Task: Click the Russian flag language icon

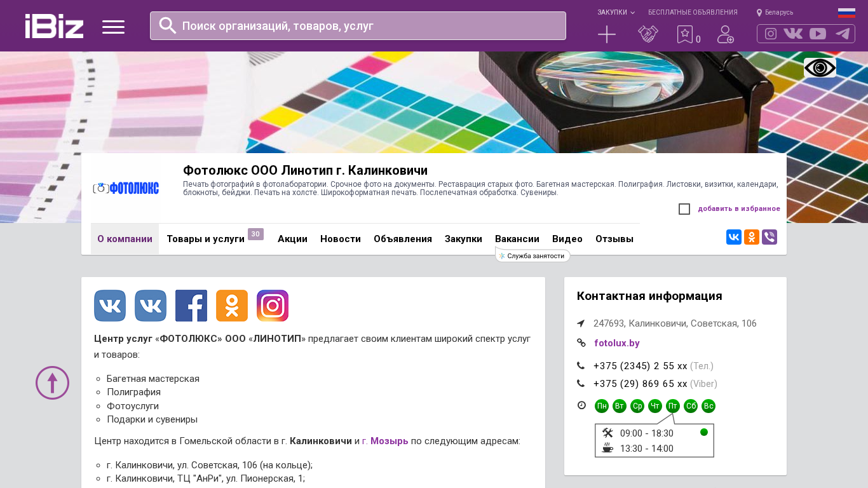Action: 846,13
